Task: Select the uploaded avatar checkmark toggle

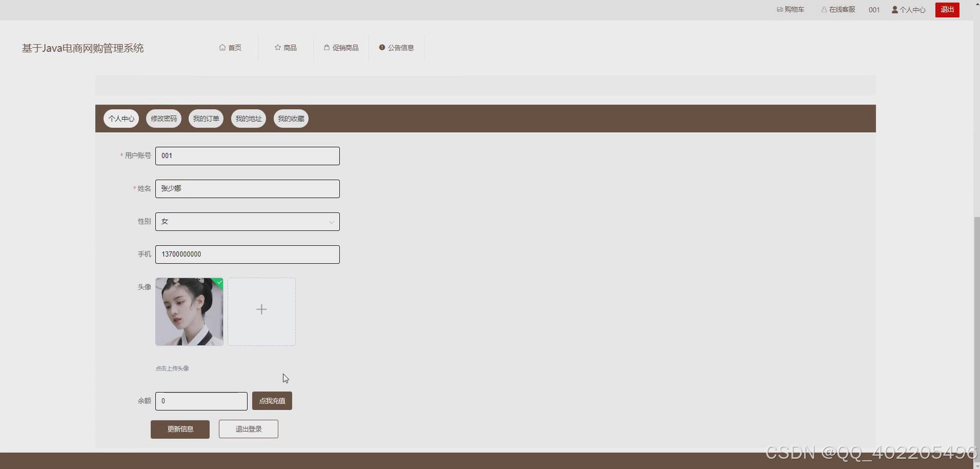Action: coord(219,282)
